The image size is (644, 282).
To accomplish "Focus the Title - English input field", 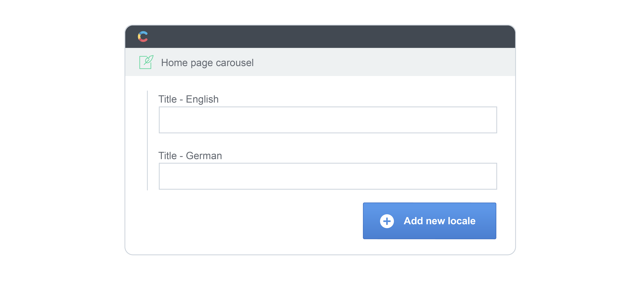I will (x=328, y=120).
